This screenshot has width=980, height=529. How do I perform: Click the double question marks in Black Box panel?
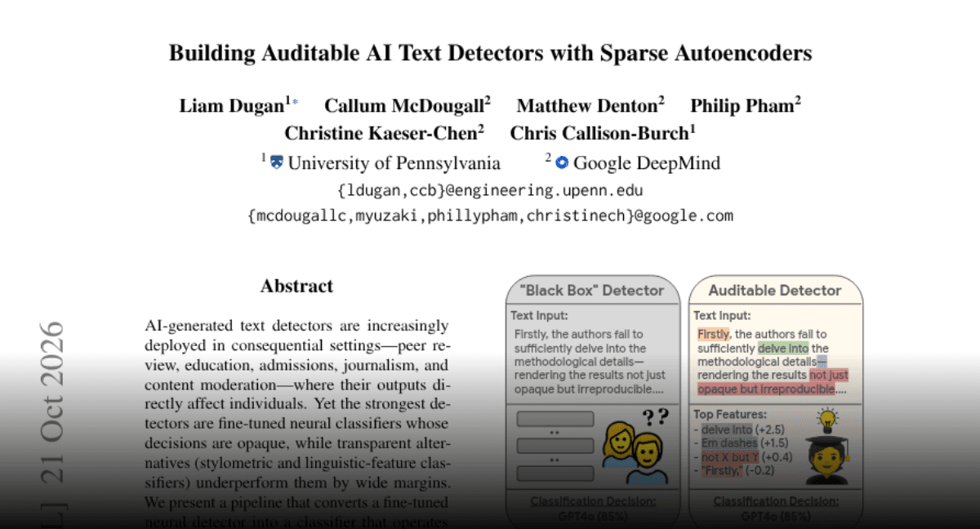(656, 417)
